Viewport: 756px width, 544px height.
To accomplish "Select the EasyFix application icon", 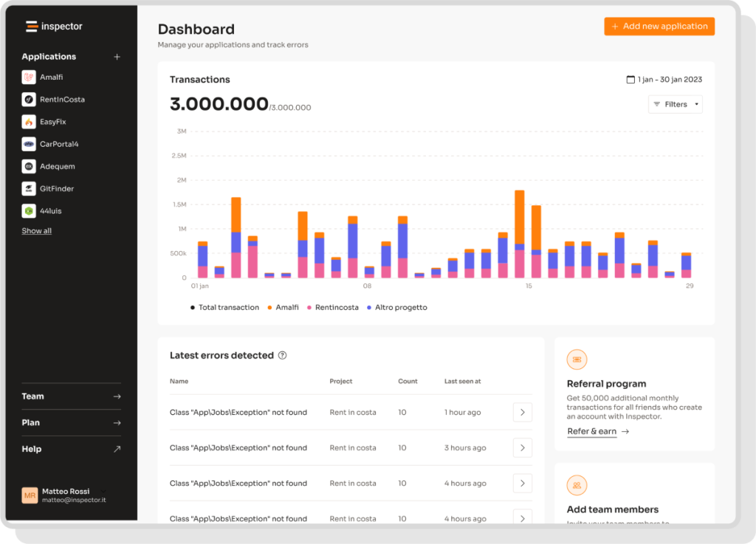I will [30, 121].
